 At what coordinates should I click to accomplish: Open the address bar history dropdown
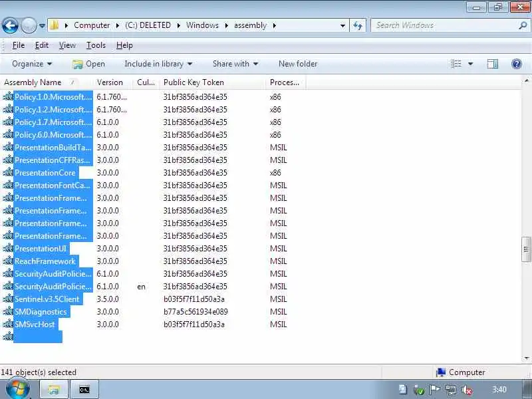tap(342, 25)
